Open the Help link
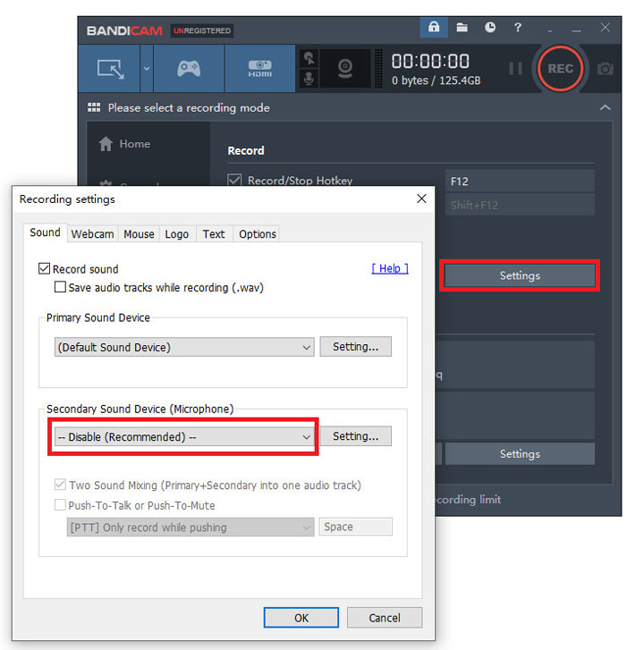Image resolution: width=644 pixels, height=650 pixels. coord(390,268)
